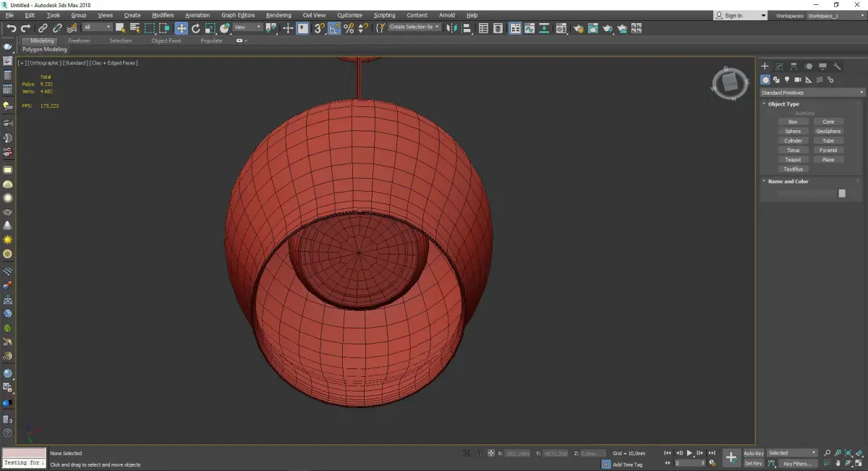Open the Graph Editors menu

click(238, 15)
